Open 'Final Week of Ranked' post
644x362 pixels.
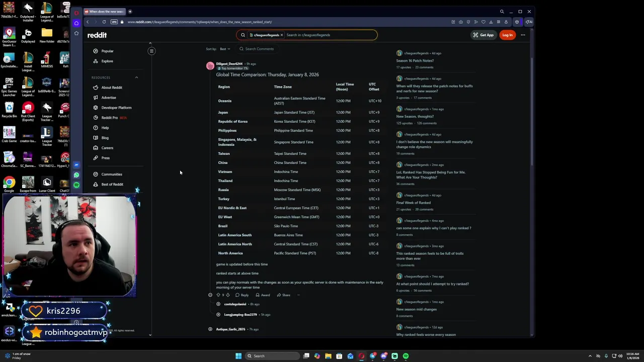[413, 203]
